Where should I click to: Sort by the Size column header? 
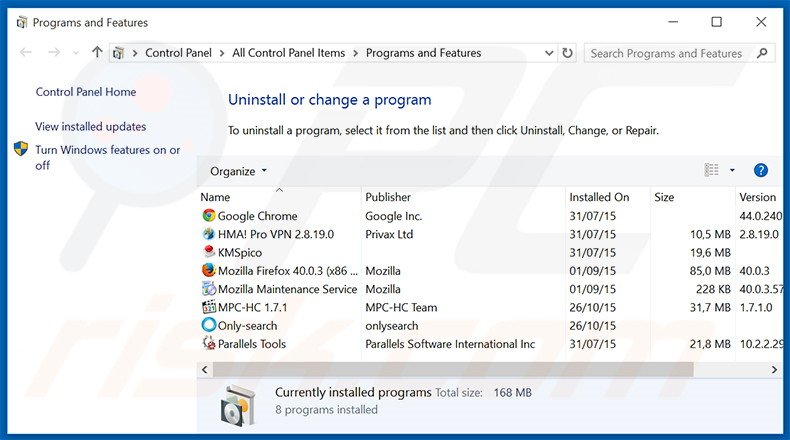click(664, 197)
